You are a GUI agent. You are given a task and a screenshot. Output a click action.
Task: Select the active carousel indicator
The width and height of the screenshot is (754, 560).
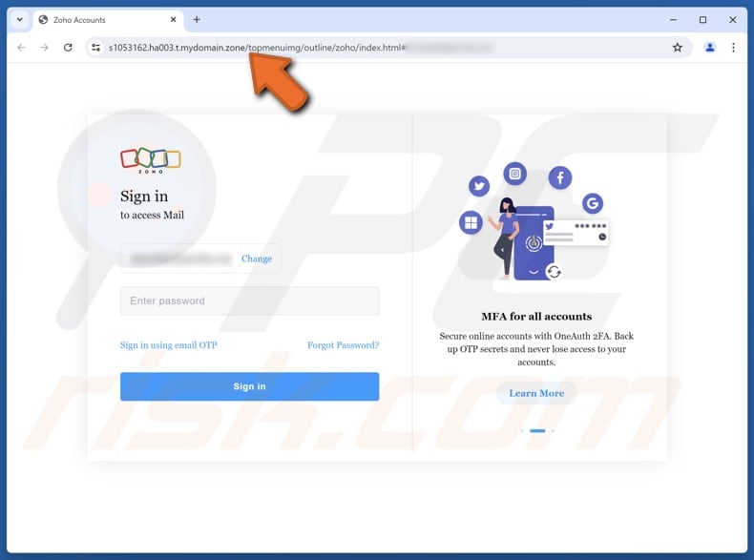pyautogui.click(x=537, y=430)
